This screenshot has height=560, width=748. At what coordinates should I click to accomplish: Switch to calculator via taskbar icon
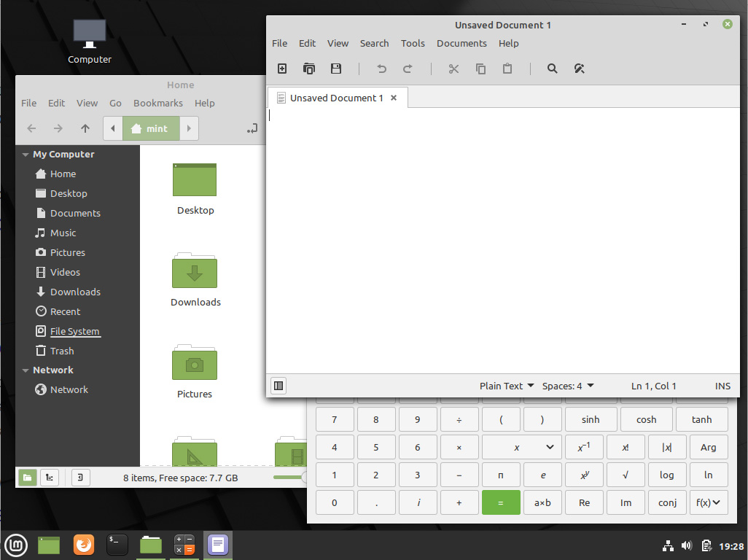[x=184, y=545]
